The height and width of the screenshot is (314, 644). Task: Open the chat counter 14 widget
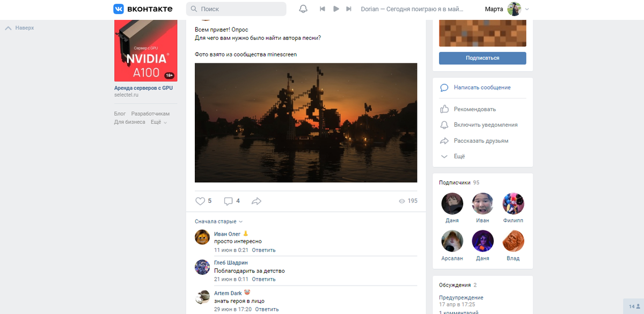[x=634, y=306]
